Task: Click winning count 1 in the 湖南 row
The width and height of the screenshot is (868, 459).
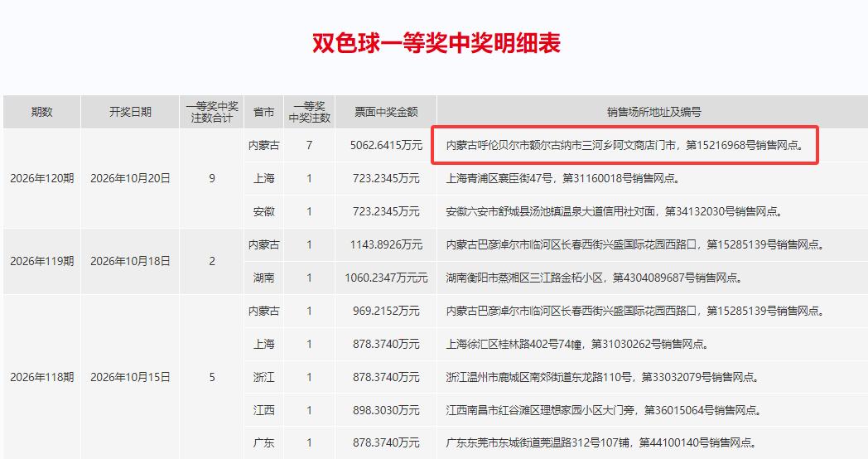Action: click(309, 278)
